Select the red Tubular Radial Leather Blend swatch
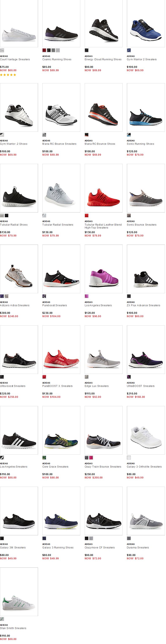Screen dimensions: 166x644 point(87,216)
